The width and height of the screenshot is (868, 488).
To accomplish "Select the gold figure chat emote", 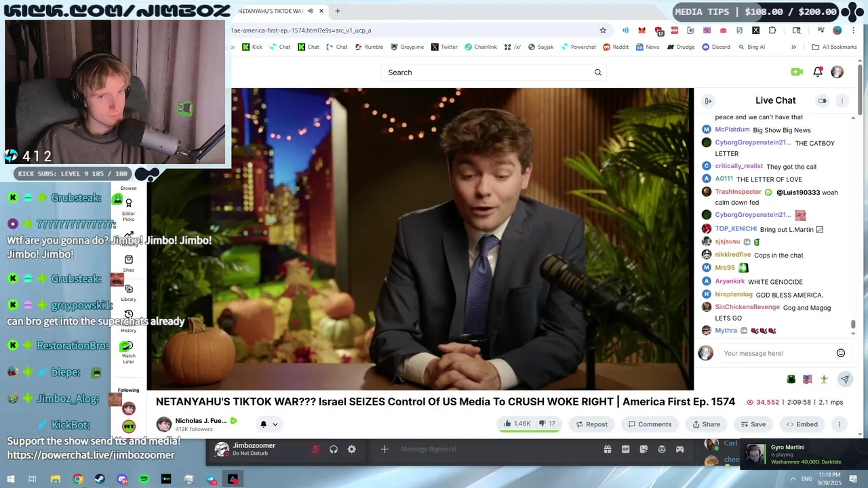I will (x=824, y=380).
